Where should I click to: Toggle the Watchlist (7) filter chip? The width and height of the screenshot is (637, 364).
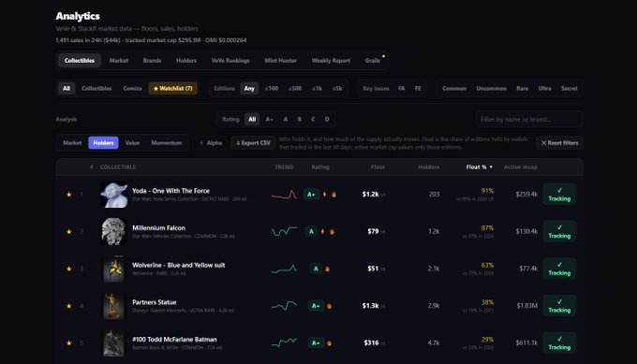[173, 89]
